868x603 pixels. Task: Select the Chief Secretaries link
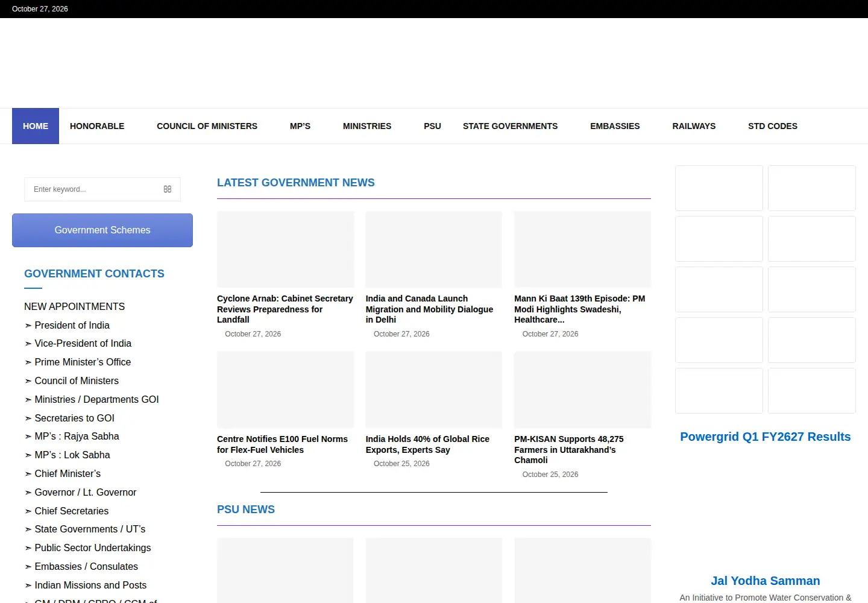click(x=71, y=511)
